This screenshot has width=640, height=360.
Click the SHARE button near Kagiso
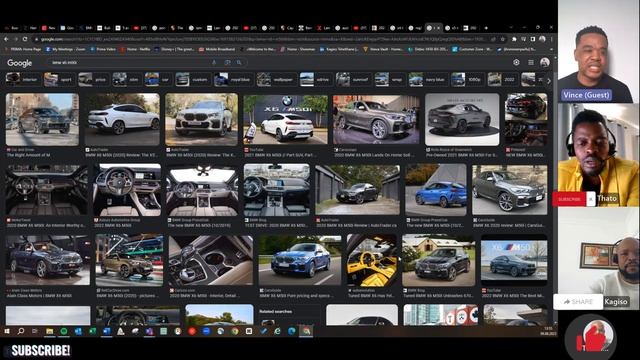[578, 302]
